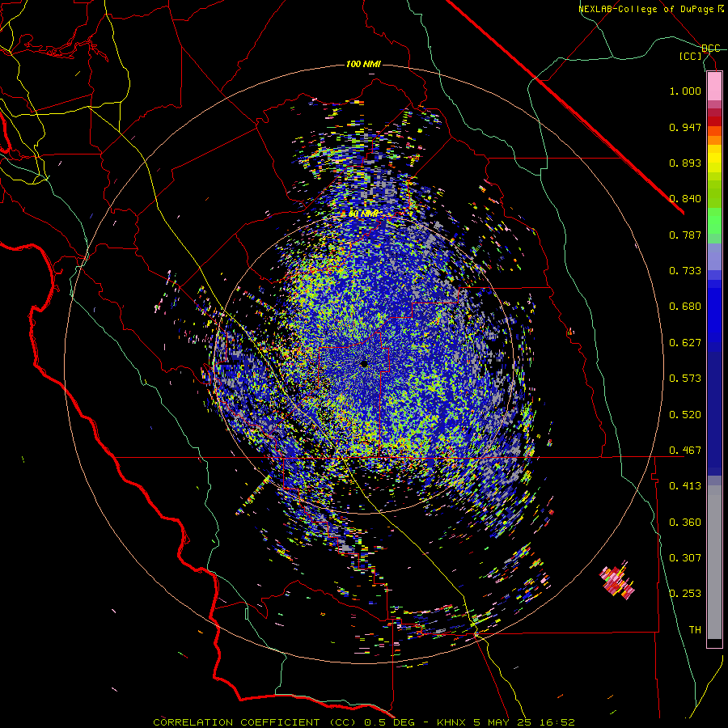Click the bright green color bar segment
Image resolution: width=728 pixels, height=728 pixels.
(714, 221)
